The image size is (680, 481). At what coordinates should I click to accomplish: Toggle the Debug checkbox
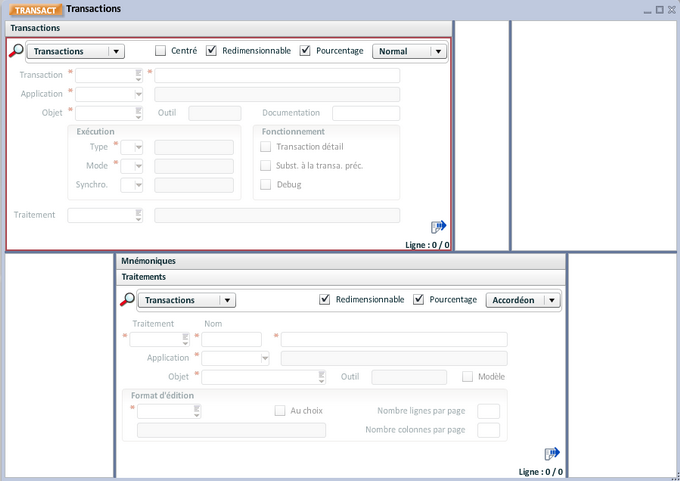click(x=266, y=185)
